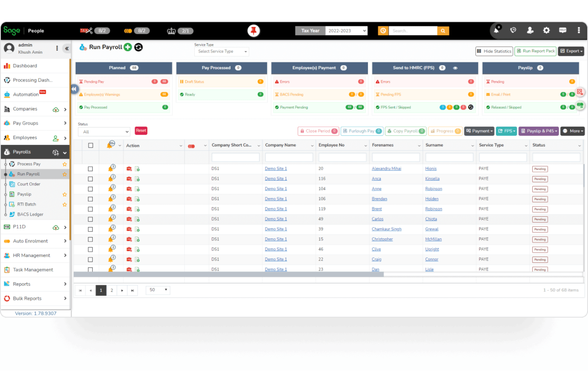The width and height of the screenshot is (588, 392).
Task: Open the Status All dropdown
Action: pos(104,131)
